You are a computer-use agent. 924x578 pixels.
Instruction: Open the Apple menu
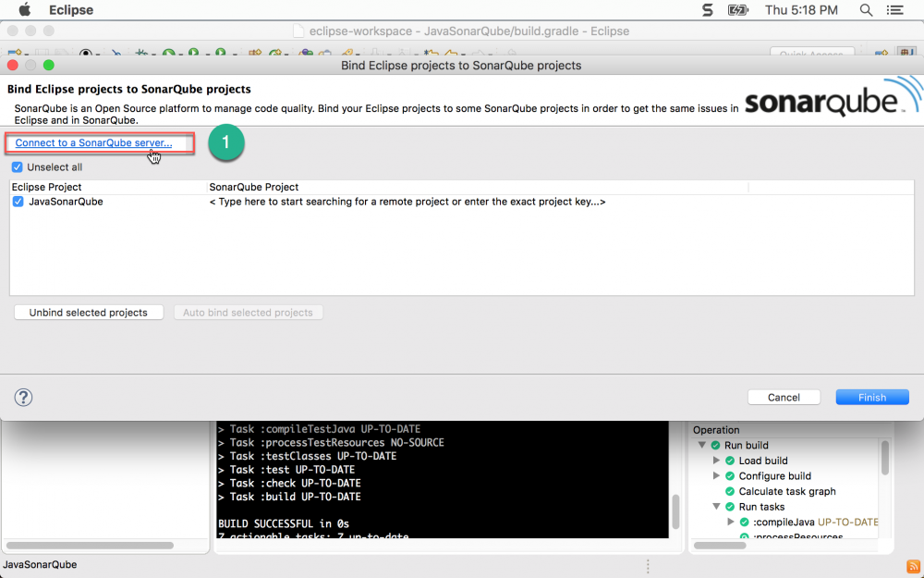click(24, 10)
